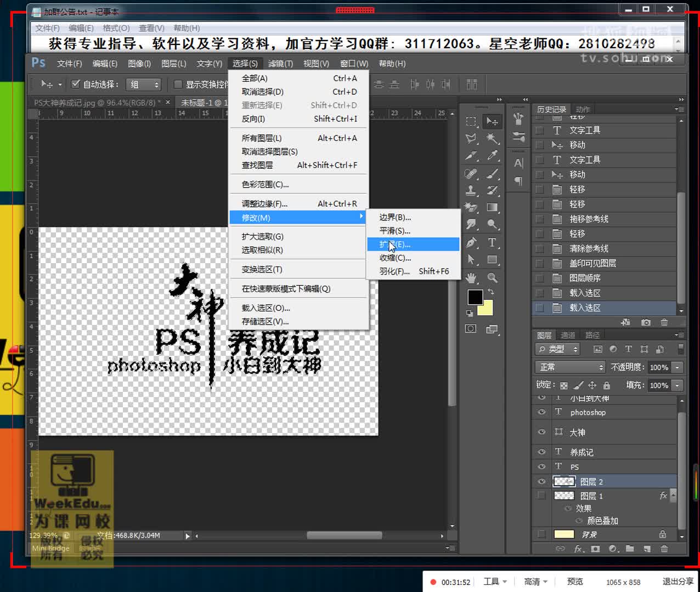This screenshot has width=700, height=592.
Task: Show the 背景 layer visibility
Action: (541, 534)
